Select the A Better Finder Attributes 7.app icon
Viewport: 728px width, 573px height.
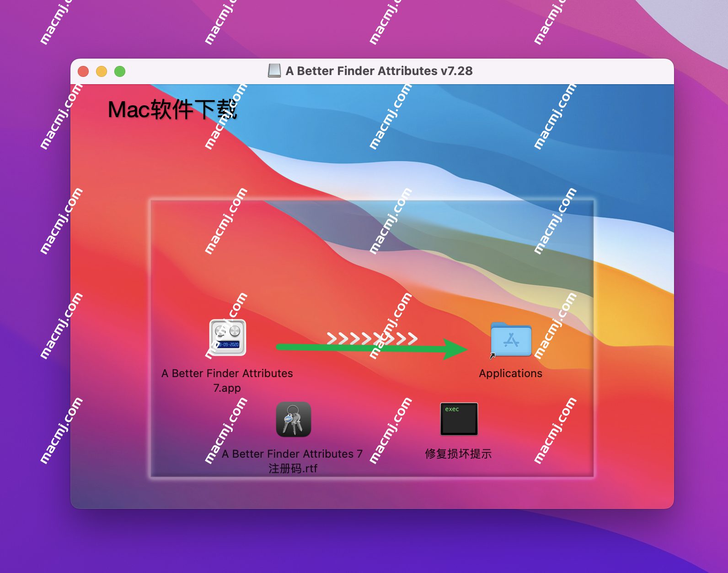coord(228,338)
